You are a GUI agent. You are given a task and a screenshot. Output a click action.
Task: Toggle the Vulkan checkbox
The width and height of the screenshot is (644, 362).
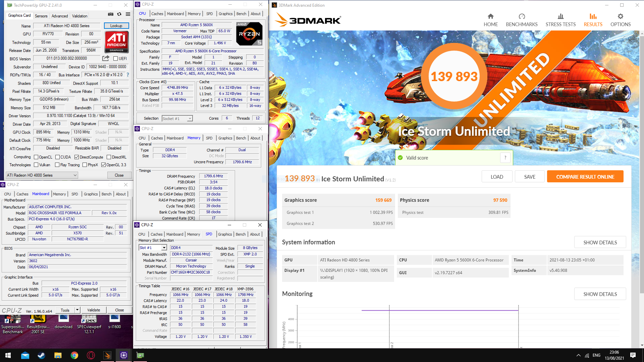36,165
